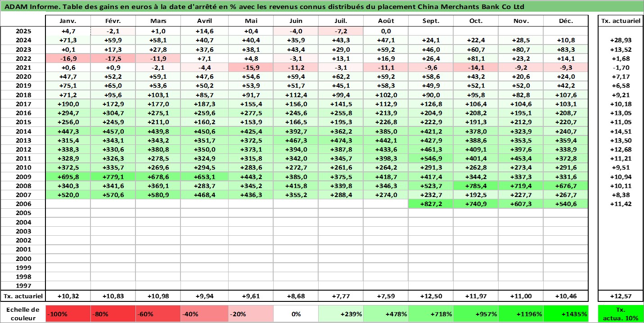Select the empty 1997 row label
The width and height of the screenshot is (644, 323).
tap(23, 286)
